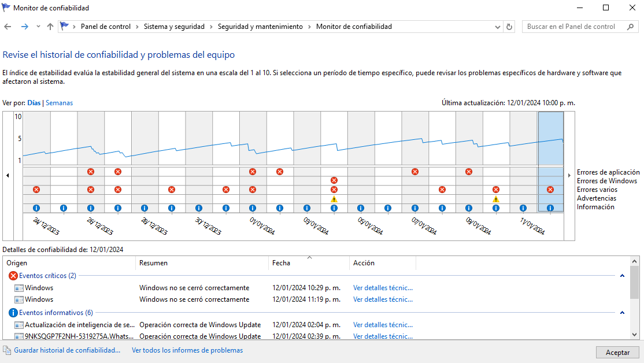Select miscellaneous error icon on 08/01/2024
Screen dimensions: 644x363
pyautogui.click(x=442, y=189)
